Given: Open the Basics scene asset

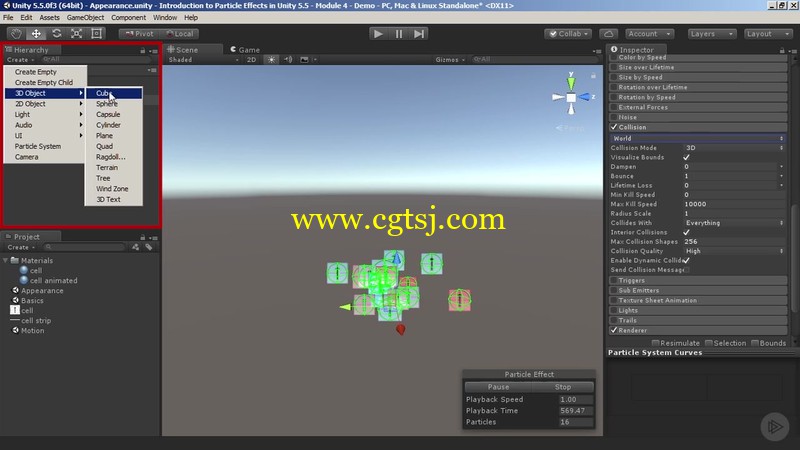Looking at the screenshot, I should (x=28, y=301).
